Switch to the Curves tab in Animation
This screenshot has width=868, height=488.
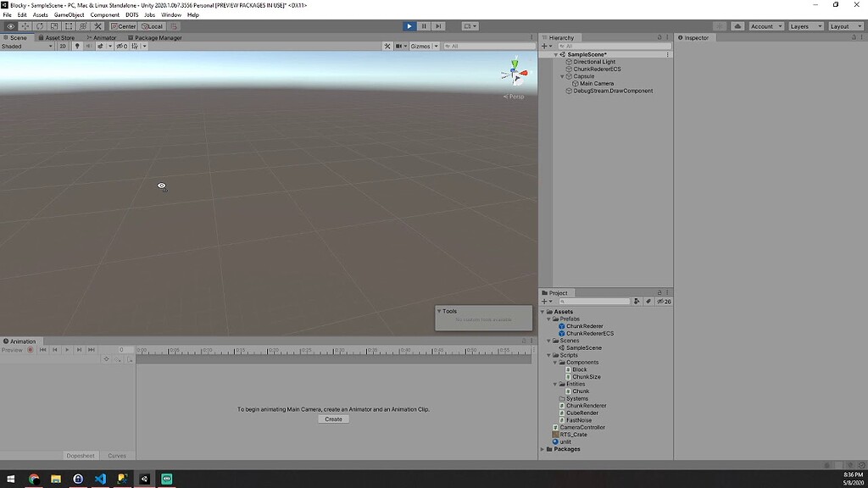pos(118,455)
